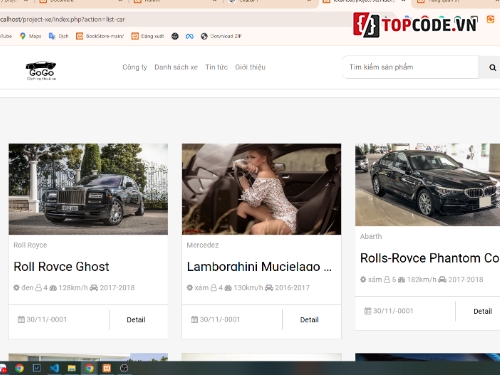Image resolution: width=500 pixels, height=375 pixels.
Task: Open the Lamborghini Mucielago car photo
Action: click(262, 189)
